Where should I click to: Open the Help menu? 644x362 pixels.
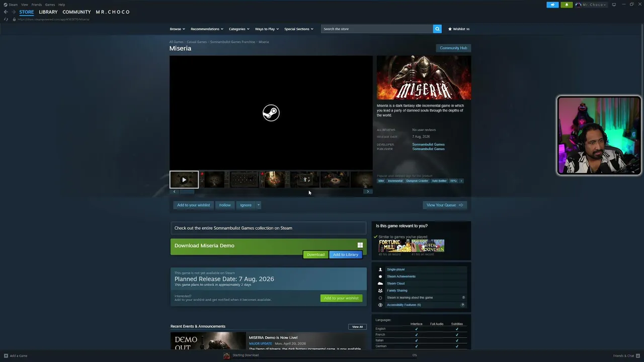click(x=61, y=5)
